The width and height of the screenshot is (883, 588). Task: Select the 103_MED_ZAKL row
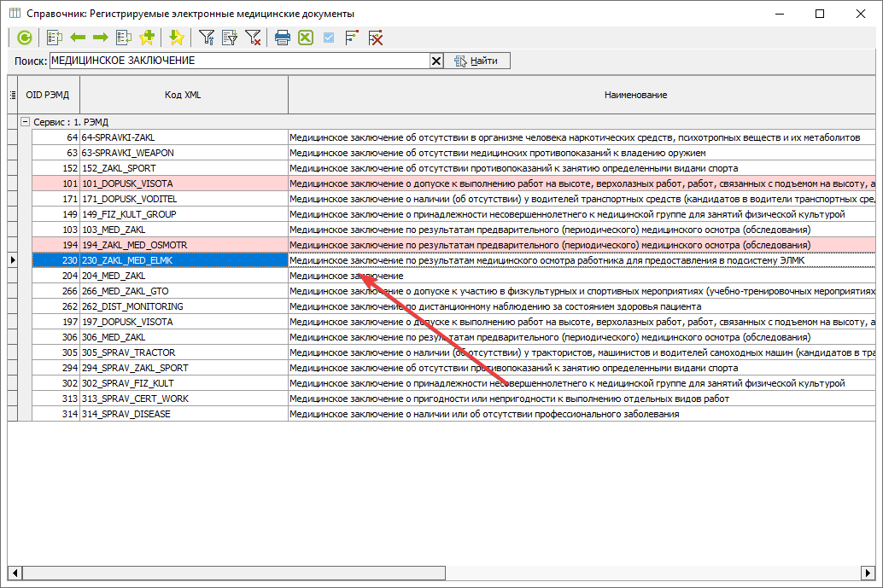453,230
